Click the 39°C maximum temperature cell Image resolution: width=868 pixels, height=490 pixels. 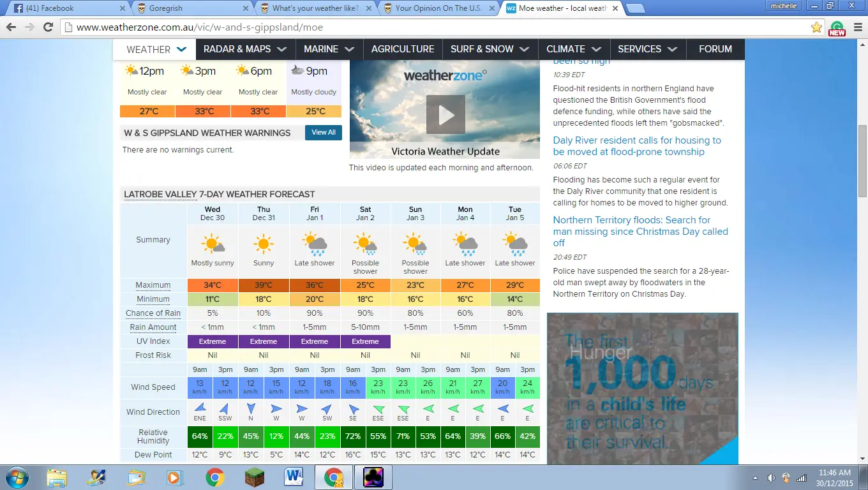[x=264, y=285]
